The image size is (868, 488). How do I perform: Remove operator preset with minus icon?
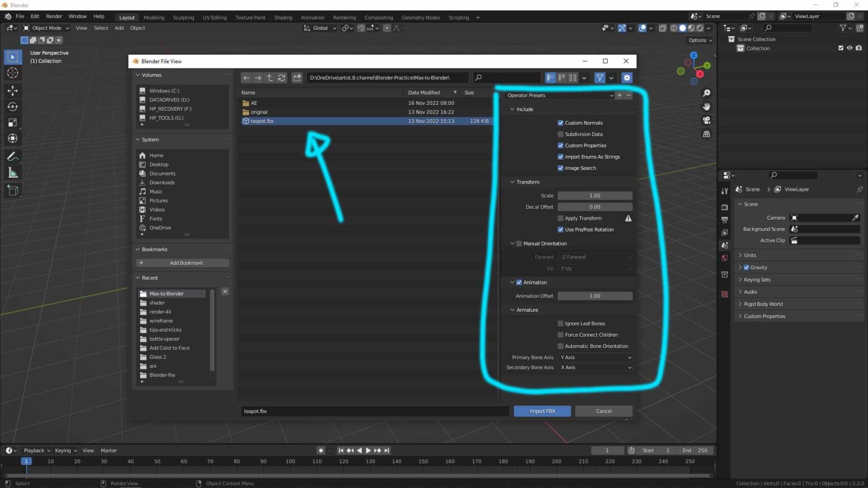[628, 95]
